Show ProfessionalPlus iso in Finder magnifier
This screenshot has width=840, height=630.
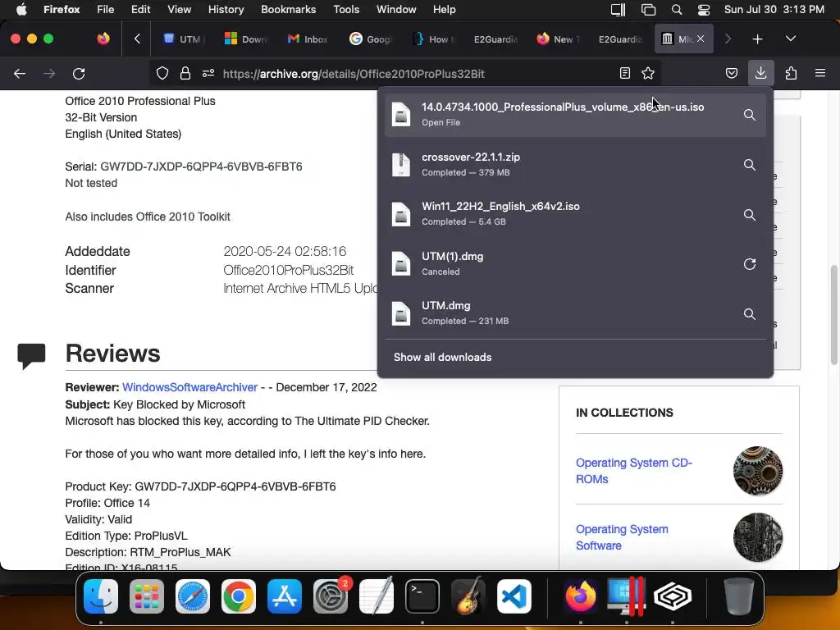[750, 115]
